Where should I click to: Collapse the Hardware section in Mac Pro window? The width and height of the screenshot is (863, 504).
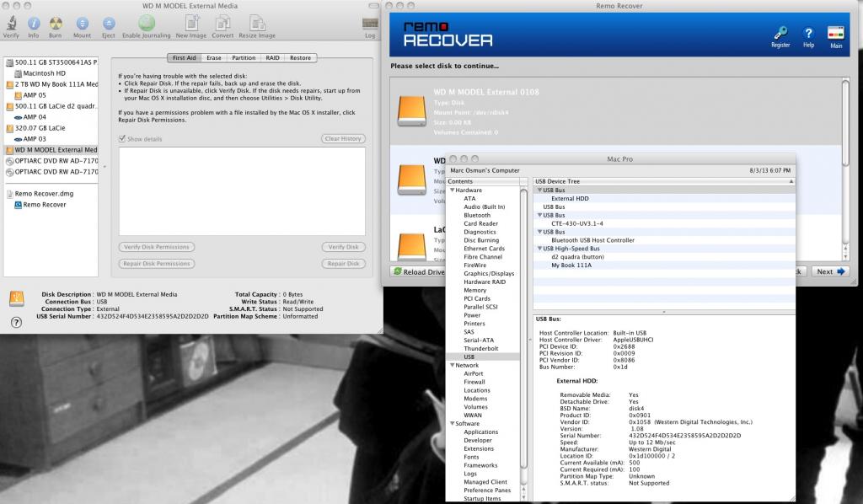(x=453, y=190)
